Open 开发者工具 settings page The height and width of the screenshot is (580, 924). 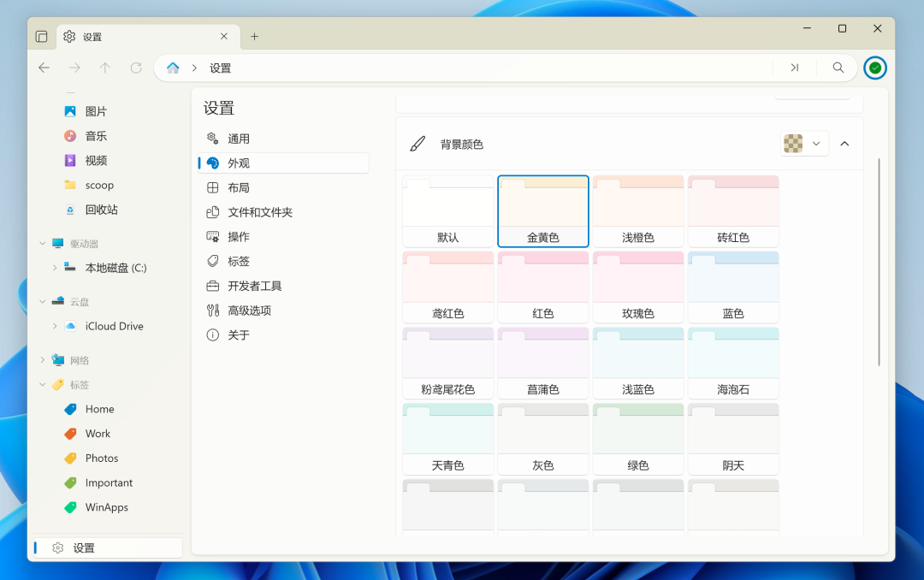[283, 286]
